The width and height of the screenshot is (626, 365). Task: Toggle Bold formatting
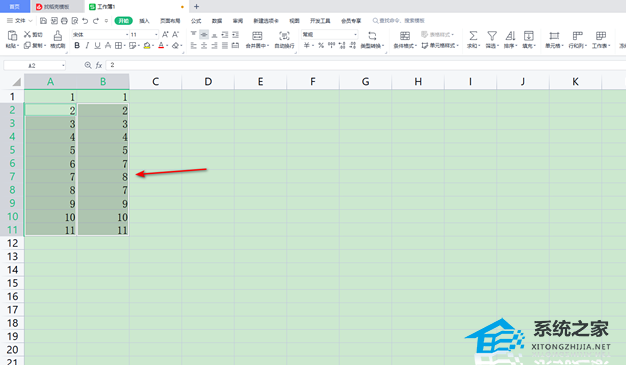click(77, 46)
